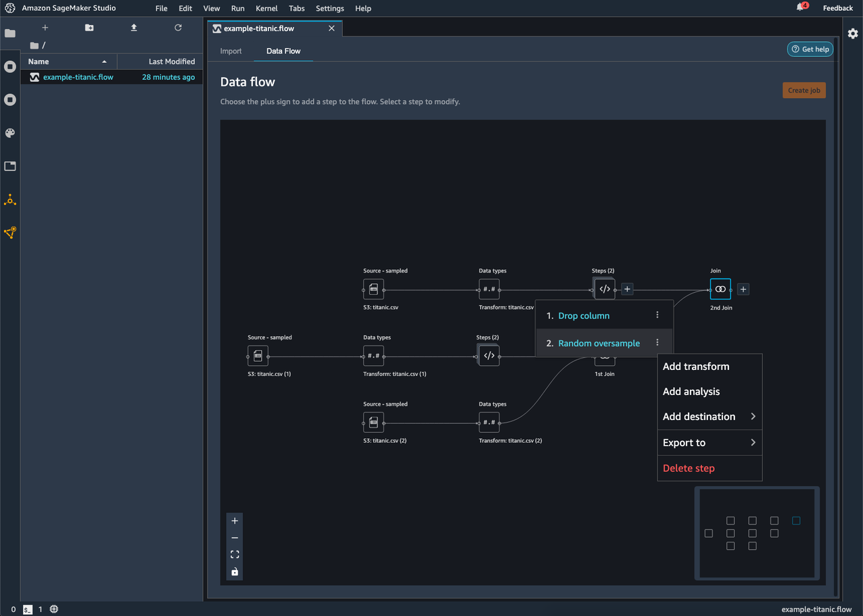The height and width of the screenshot is (616, 863).
Task: Select the top Steps (2) code node
Action: point(605,289)
